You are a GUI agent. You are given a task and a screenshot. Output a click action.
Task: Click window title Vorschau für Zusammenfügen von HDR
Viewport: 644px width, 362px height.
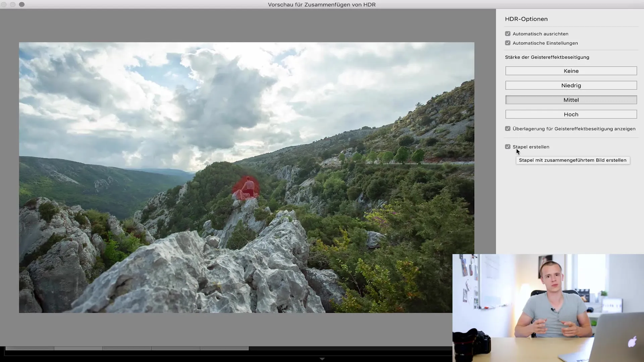(322, 5)
